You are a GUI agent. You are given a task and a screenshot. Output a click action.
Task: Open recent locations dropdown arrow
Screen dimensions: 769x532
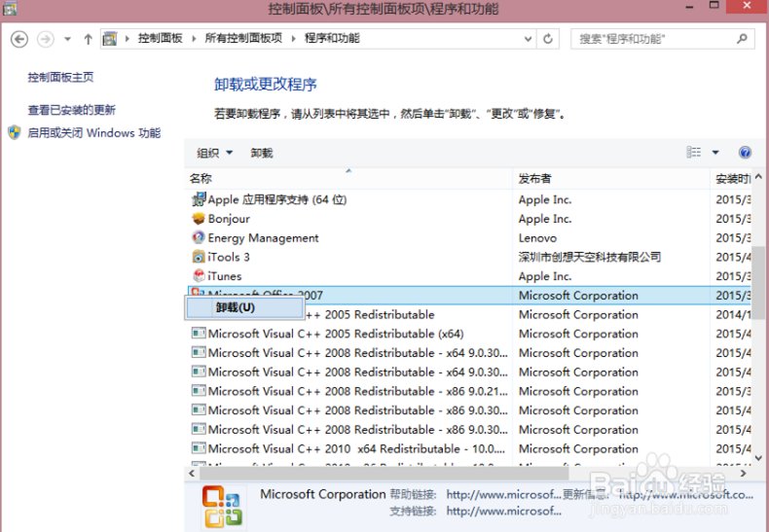coord(68,39)
